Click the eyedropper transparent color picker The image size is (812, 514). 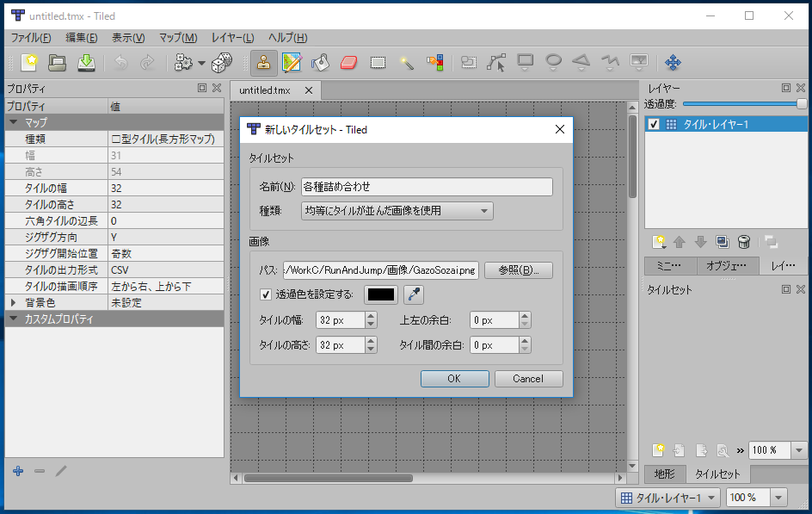point(413,294)
